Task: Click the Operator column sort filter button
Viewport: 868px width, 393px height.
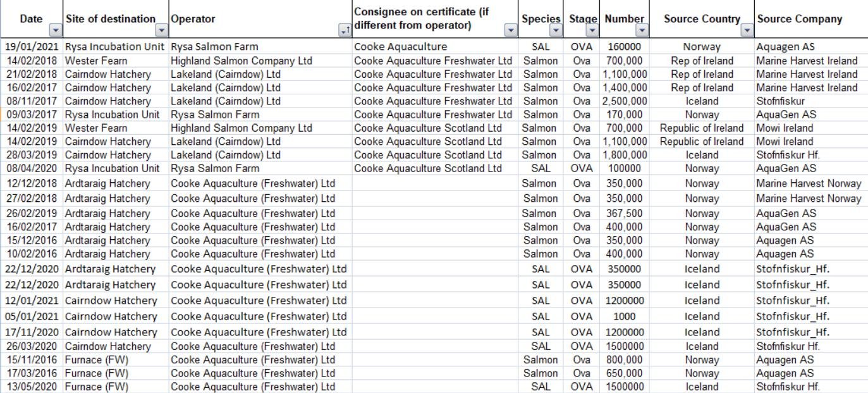Action: pyautogui.click(x=345, y=30)
